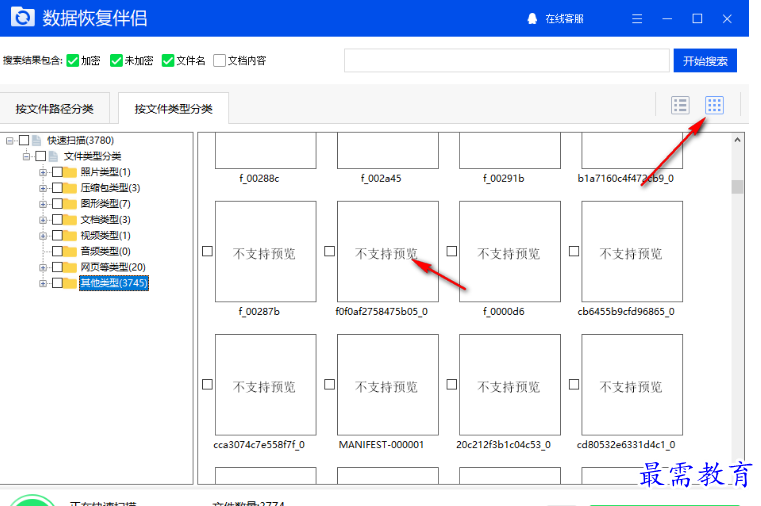The width and height of the screenshot is (761, 506).
Task: Select 其他类型(3745) in the tree
Action: tap(114, 283)
